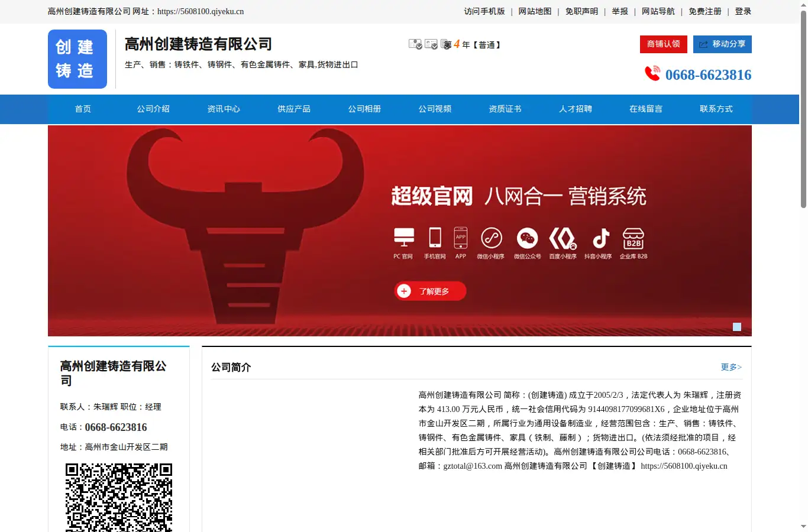Click the red phone icon

[652, 73]
